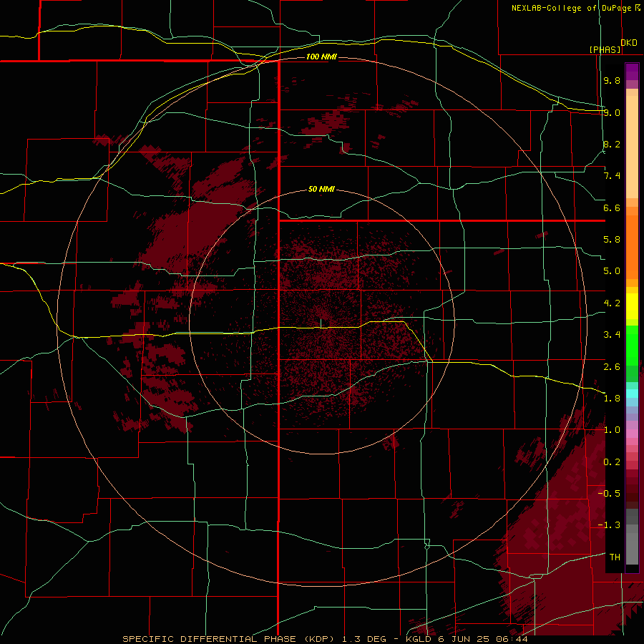
Task: Select the 4.2 scale value
Action: pyautogui.click(x=612, y=303)
